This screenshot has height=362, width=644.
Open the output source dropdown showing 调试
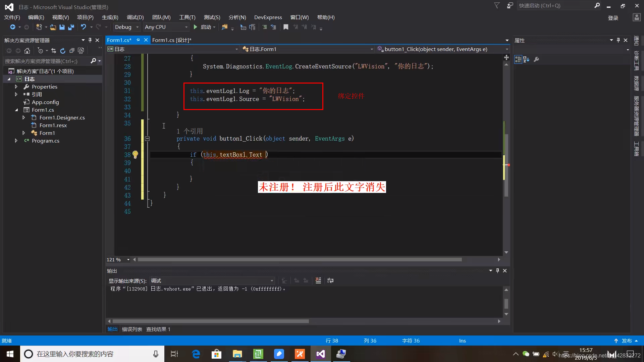coord(212,280)
